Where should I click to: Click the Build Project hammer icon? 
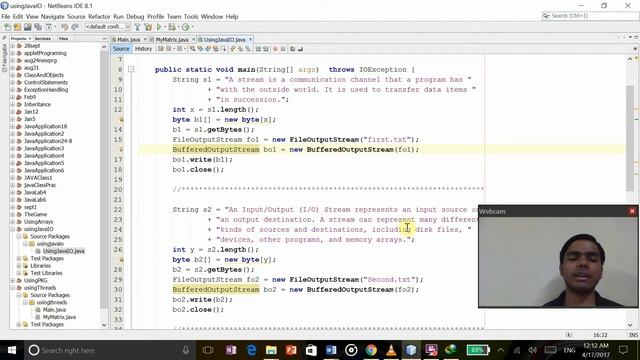(x=137, y=27)
